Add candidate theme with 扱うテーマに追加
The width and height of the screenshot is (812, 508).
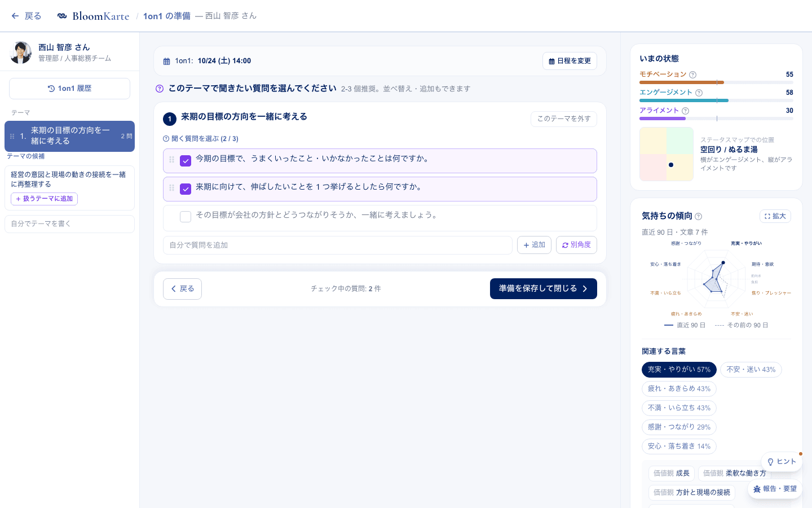pyautogui.click(x=44, y=199)
